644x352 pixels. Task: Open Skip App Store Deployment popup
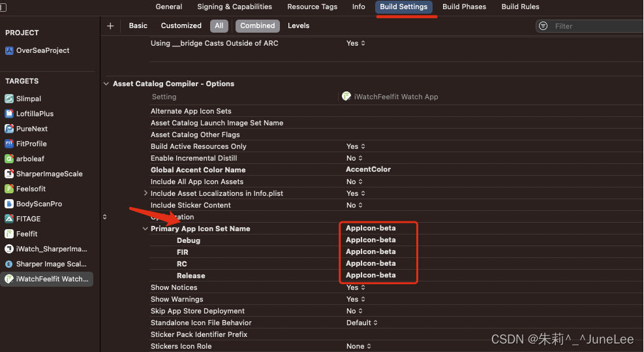coord(354,311)
